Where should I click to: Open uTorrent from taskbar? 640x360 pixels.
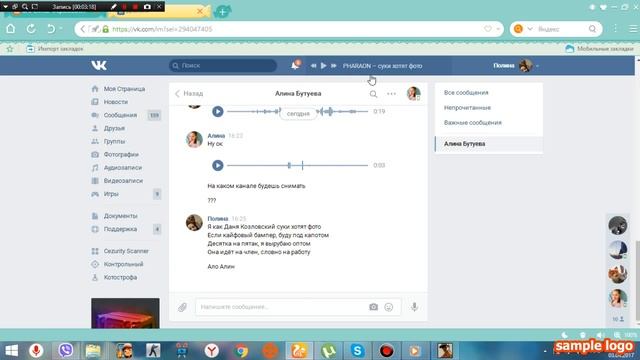[x=328, y=351]
